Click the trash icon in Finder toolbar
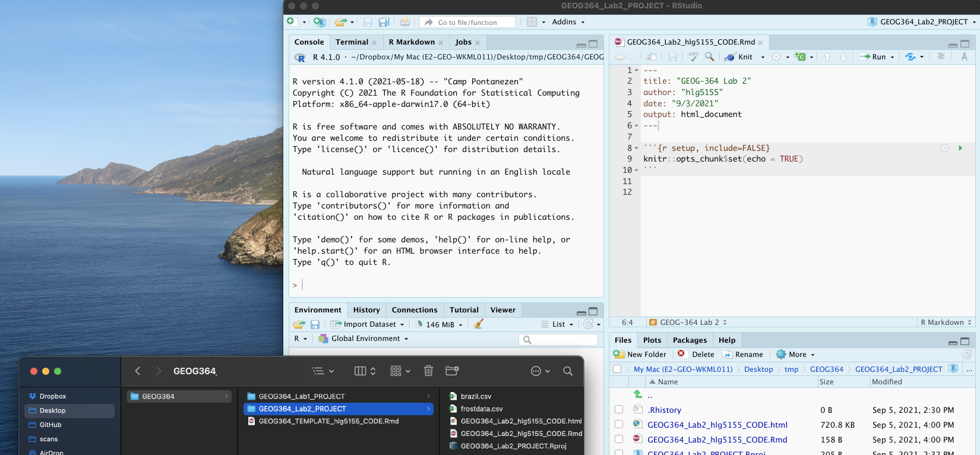The image size is (980, 455). [x=428, y=371]
